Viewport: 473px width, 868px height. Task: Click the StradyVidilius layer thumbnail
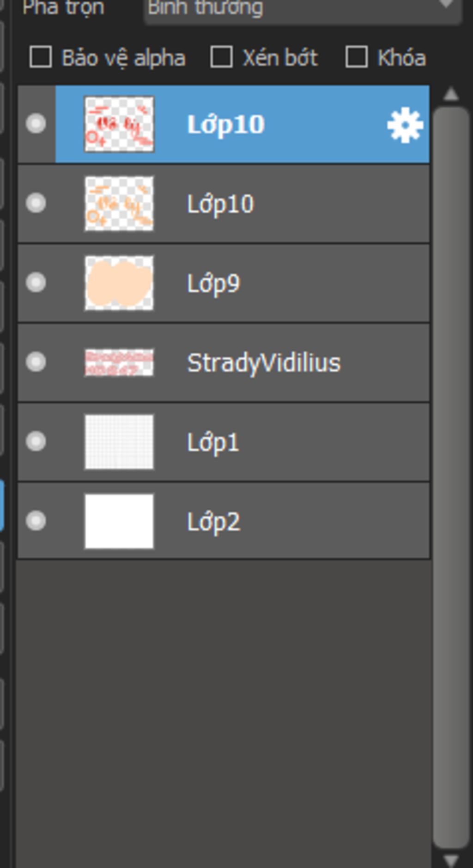coord(119,362)
